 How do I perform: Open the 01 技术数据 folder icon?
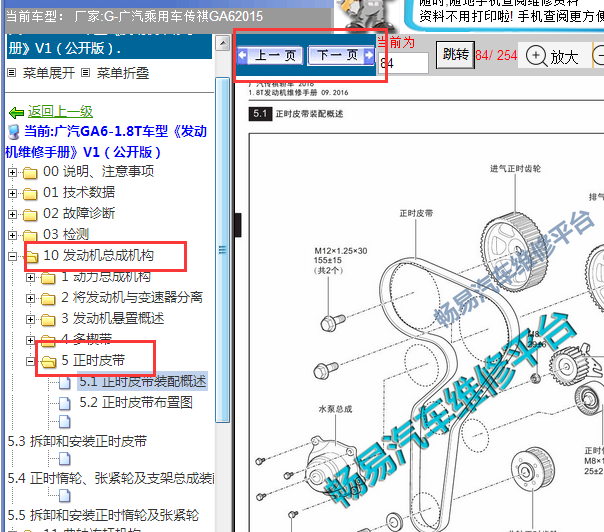tap(30, 194)
